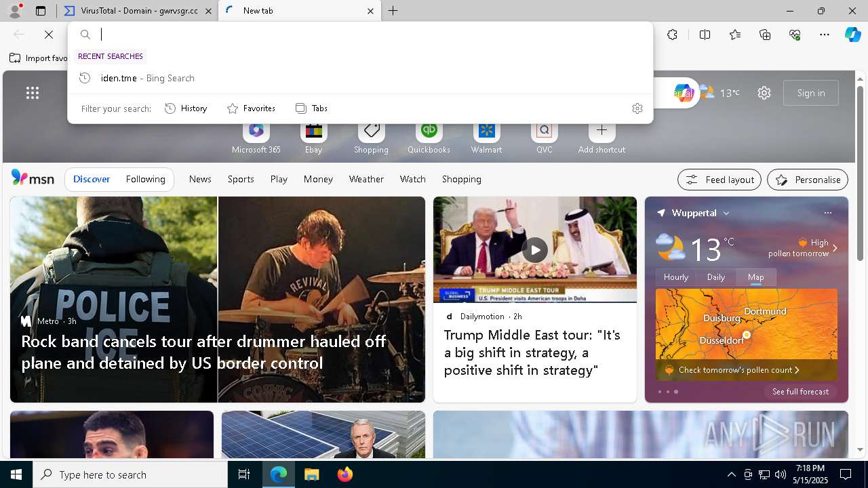The image size is (868, 488).
Task: Open the apps grid launcher
Action: point(33,93)
